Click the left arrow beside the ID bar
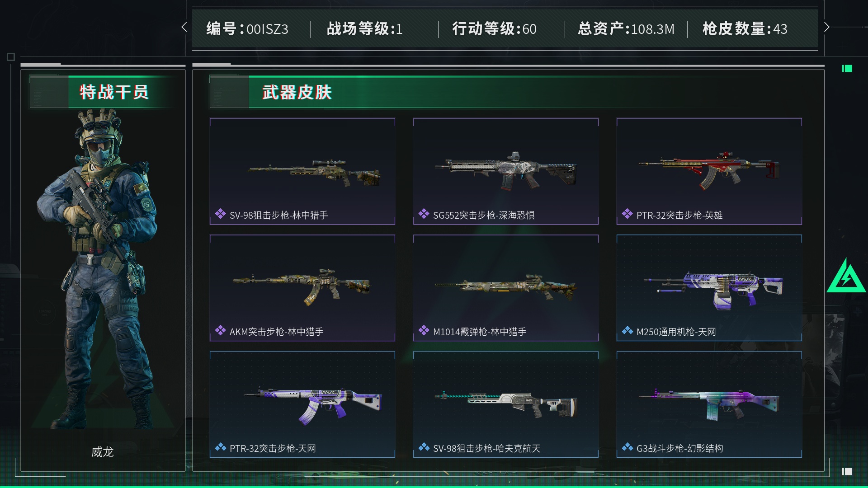Image resolution: width=868 pixels, height=488 pixels. (x=184, y=27)
